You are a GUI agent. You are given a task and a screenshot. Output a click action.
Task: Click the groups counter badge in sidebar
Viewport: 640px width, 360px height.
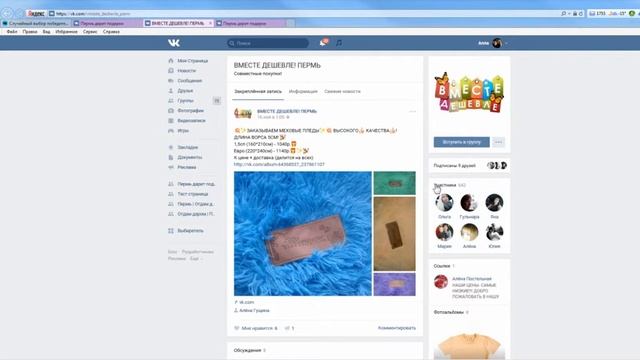[x=217, y=101]
